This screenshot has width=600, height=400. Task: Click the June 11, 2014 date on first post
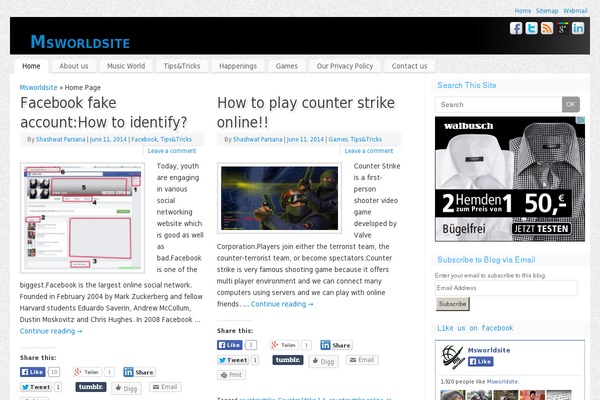click(108, 139)
